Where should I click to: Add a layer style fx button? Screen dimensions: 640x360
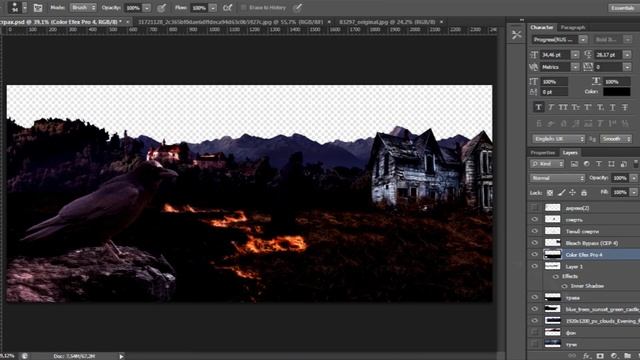pos(587,356)
